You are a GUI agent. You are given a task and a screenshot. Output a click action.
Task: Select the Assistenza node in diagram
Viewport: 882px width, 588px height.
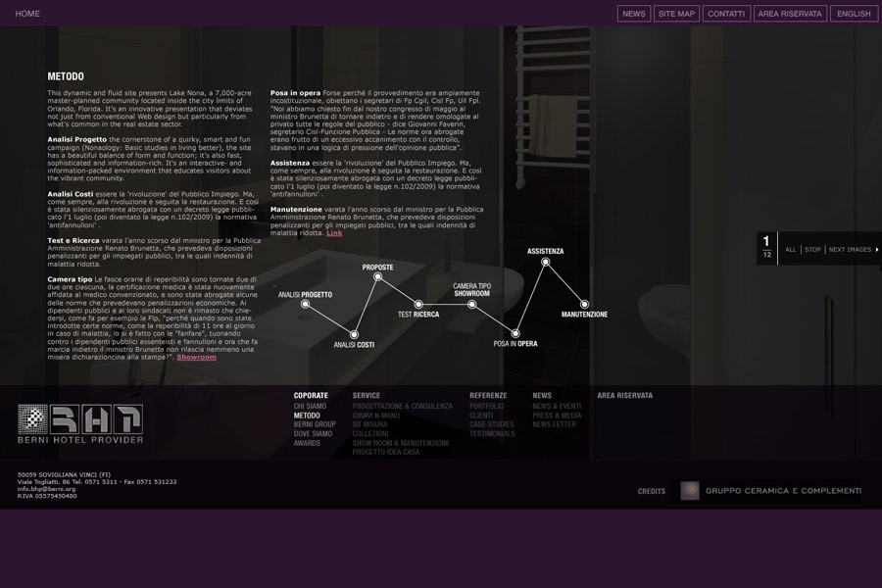pos(545,262)
